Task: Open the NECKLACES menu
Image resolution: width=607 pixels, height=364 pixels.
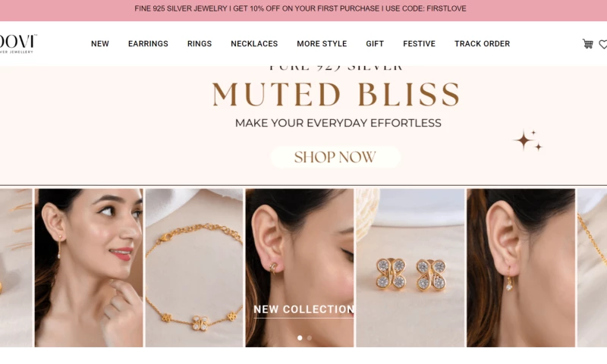Action: pyautogui.click(x=254, y=44)
